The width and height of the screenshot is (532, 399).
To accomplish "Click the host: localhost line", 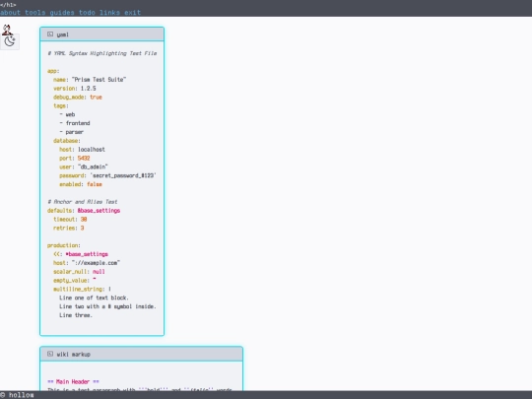I will (82, 150).
